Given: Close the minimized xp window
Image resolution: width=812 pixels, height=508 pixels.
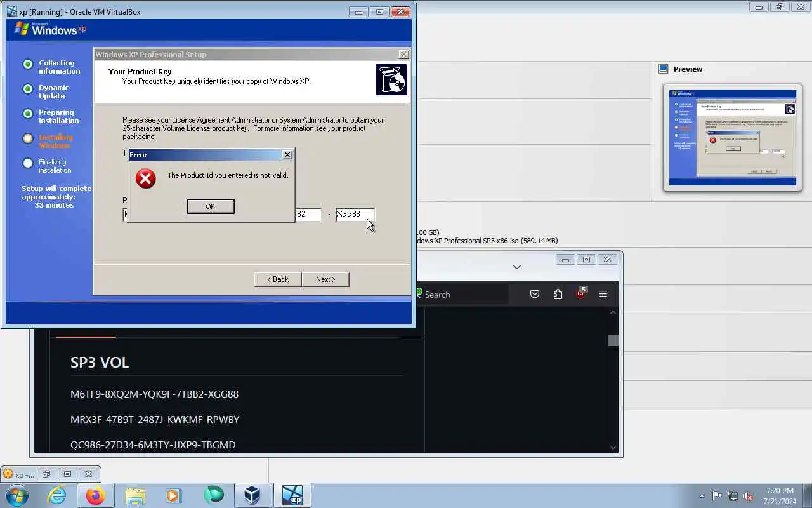Looking at the screenshot, I should (x=89, y=474).
